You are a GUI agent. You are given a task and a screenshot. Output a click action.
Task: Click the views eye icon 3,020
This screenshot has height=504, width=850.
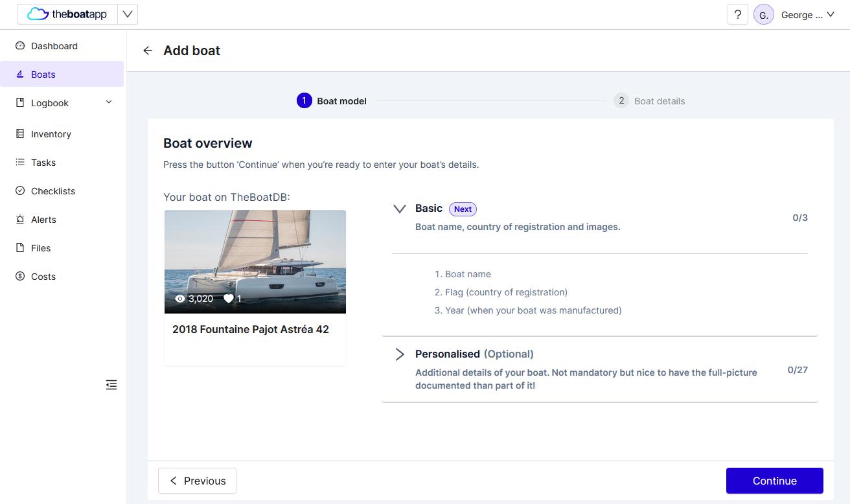point(180,299)
